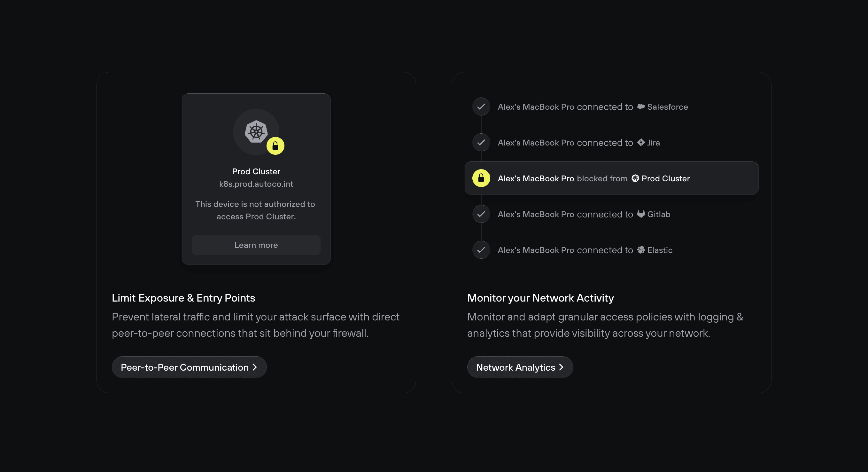
Task: Click the Jira diamond logo icon
Action: pyautogui.click(x=641, y=142)
